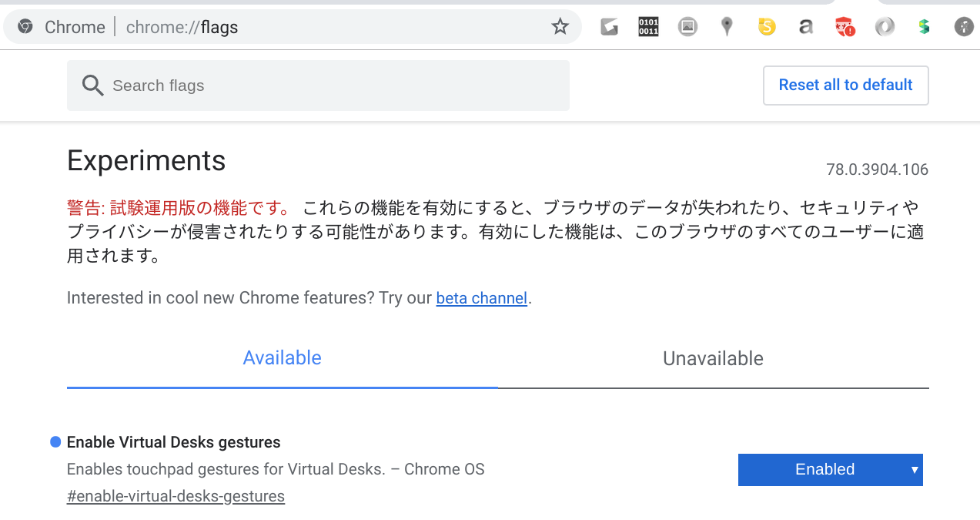
Task: Open the map pin extension icon
Action: (x=727, y=27)
